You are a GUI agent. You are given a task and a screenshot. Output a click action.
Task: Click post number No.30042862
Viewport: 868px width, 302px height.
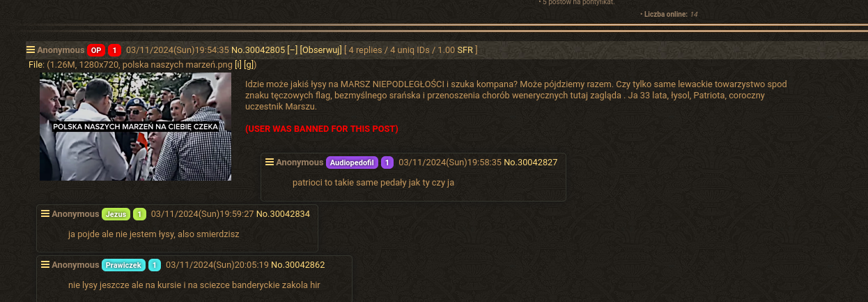(x=298, y=265)
